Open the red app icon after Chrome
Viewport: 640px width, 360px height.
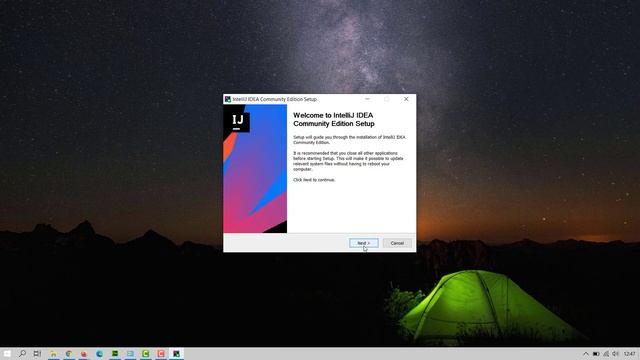[x=84, y=354]
